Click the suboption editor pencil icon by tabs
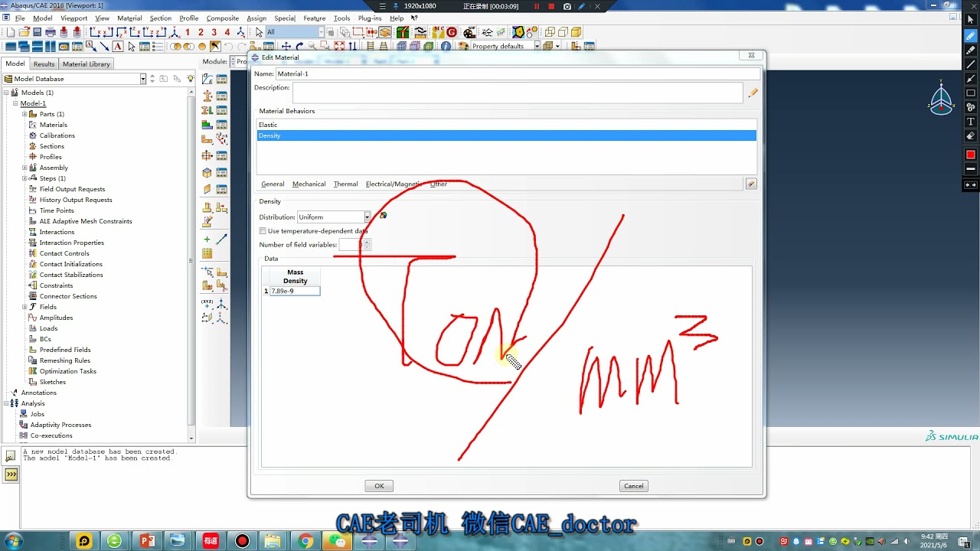This screenshot has width=980, height=551. [751, 184]
